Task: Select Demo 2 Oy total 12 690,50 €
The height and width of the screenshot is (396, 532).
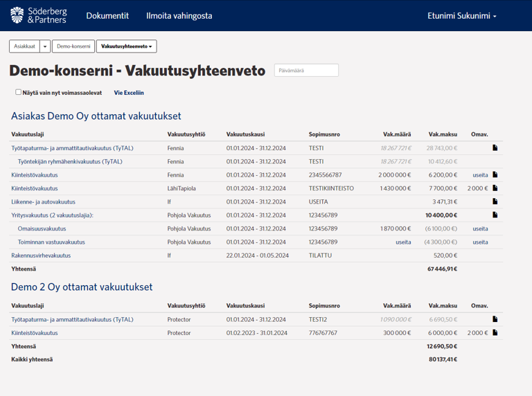Action: (442, 346)
